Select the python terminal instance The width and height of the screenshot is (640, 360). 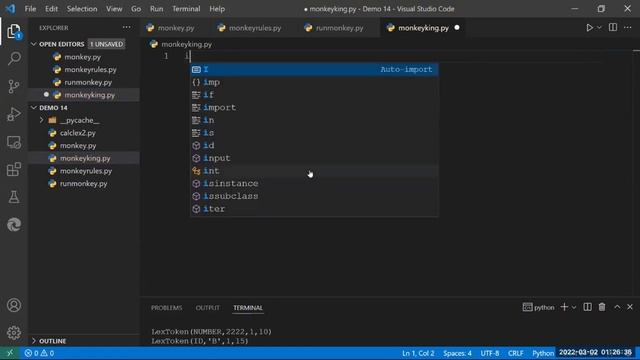pos(538,307)
